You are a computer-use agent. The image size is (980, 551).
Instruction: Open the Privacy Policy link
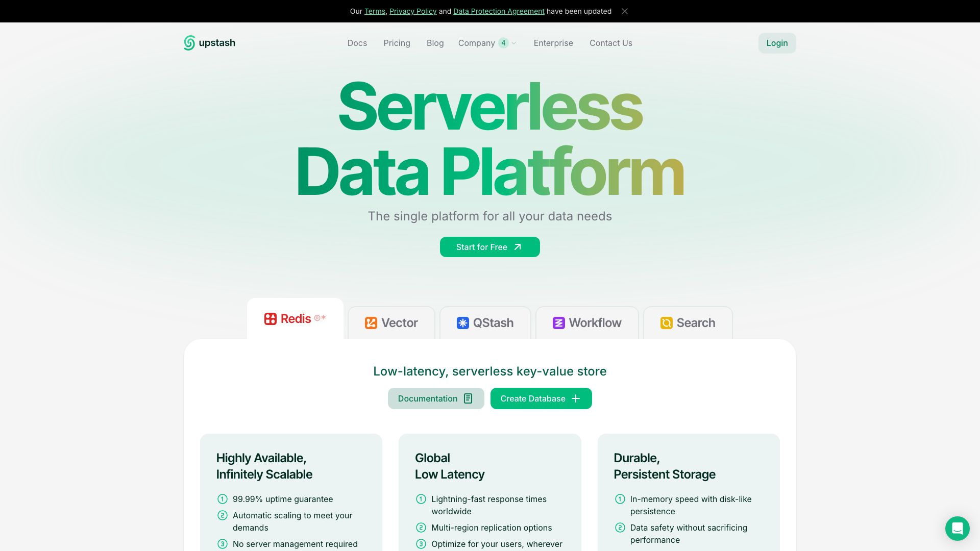(x=413, y=11)
